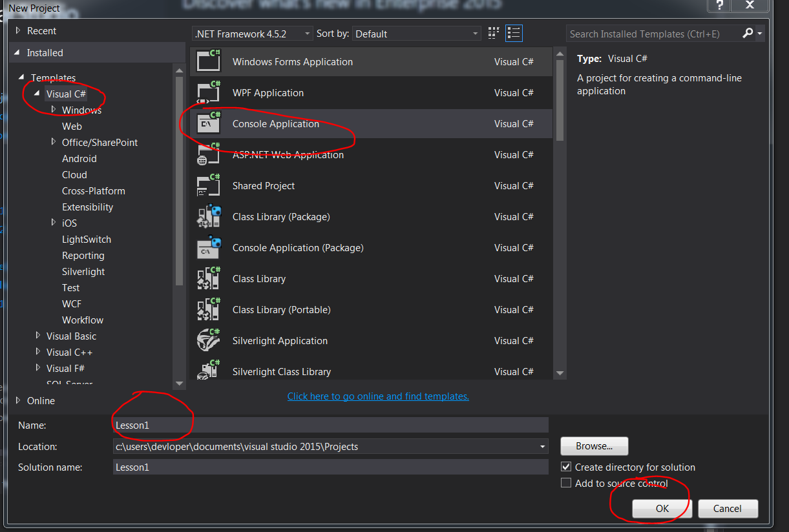Expand the Online section

(18, 400)
